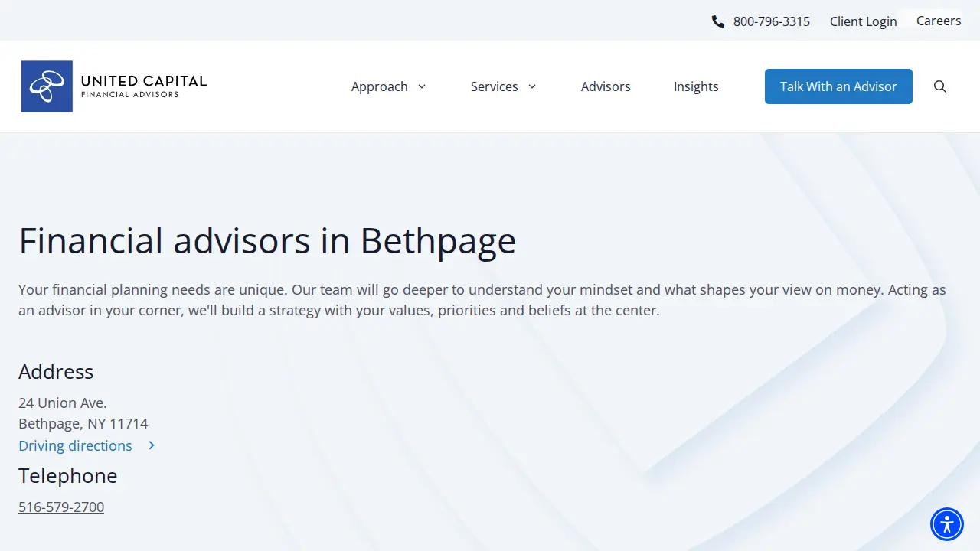Open the accessibility options icon
This screenshot has height=551, width=980.
point(947,524)
